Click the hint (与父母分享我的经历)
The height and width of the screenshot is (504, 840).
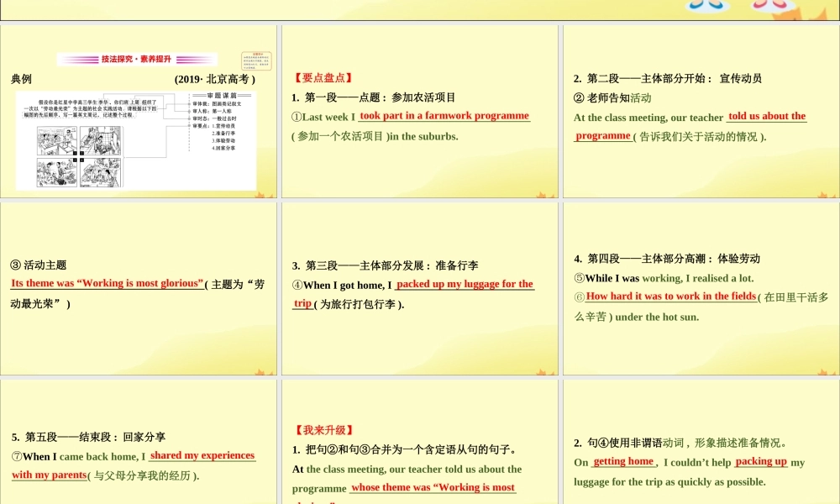click(x=144, y=475)
